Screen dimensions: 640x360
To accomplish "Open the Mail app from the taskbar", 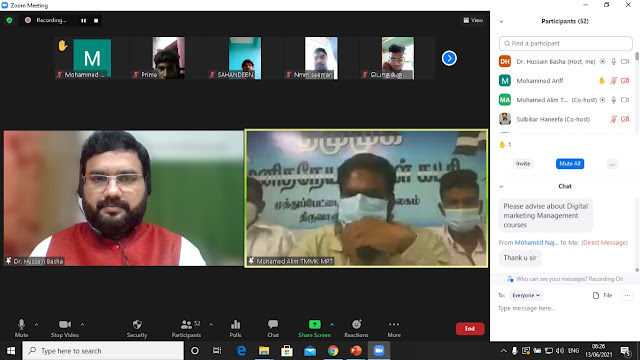I will point(310,351).
